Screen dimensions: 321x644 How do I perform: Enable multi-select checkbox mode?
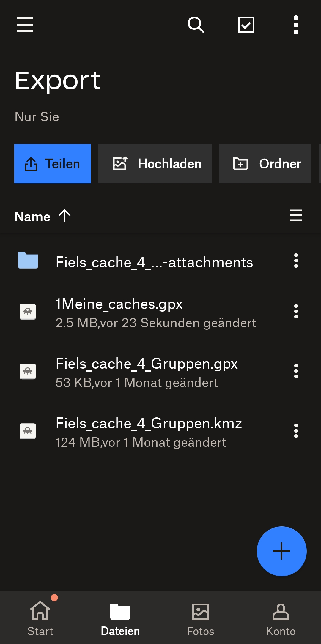pos(246,25)
